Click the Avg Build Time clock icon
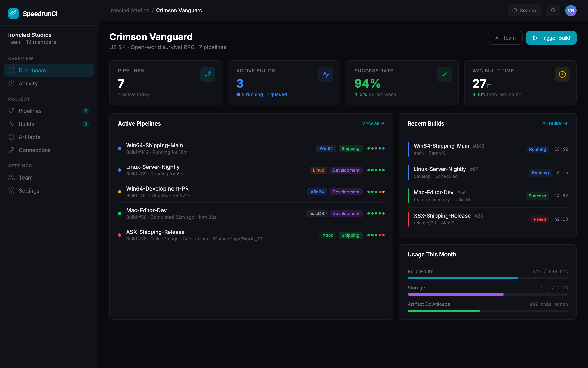Image resolution: width=588 pixels, height=368 pixels. [562, 74]
